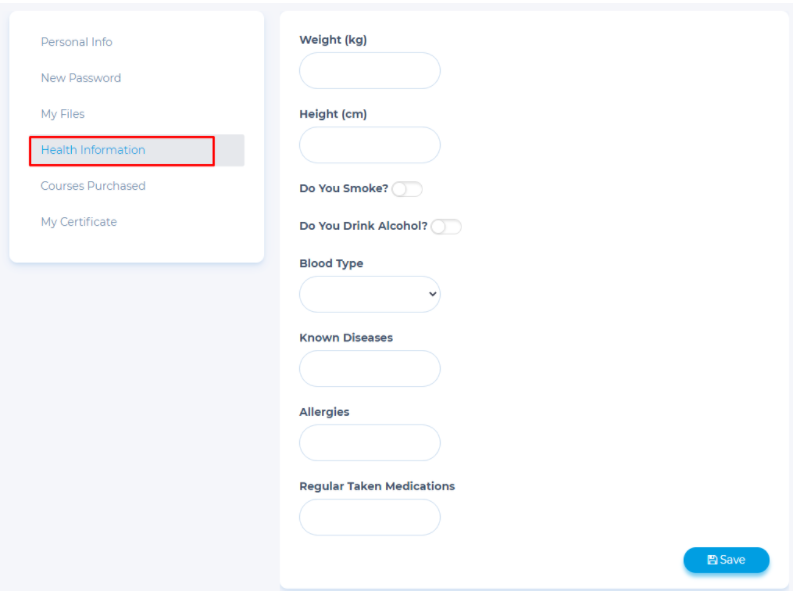Screen dimensions: 793x593
Task: Click the Allergies input field
Action: pos(370,442)
